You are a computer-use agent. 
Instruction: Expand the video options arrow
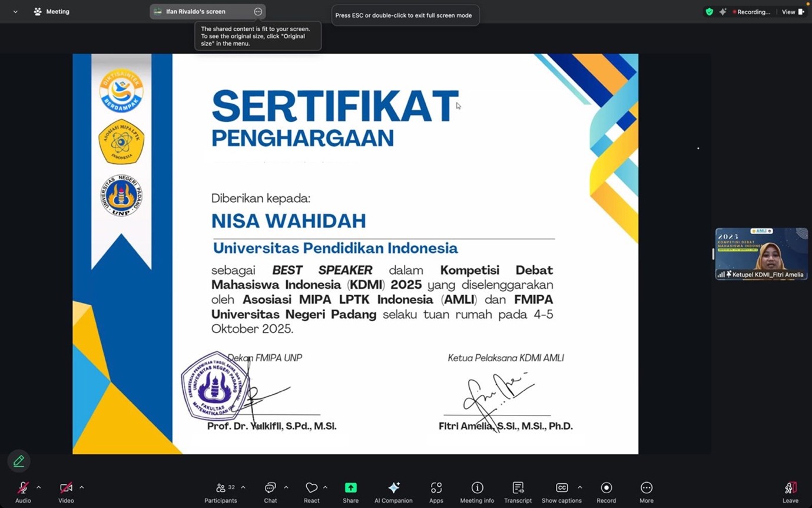[x=82, y=487]
